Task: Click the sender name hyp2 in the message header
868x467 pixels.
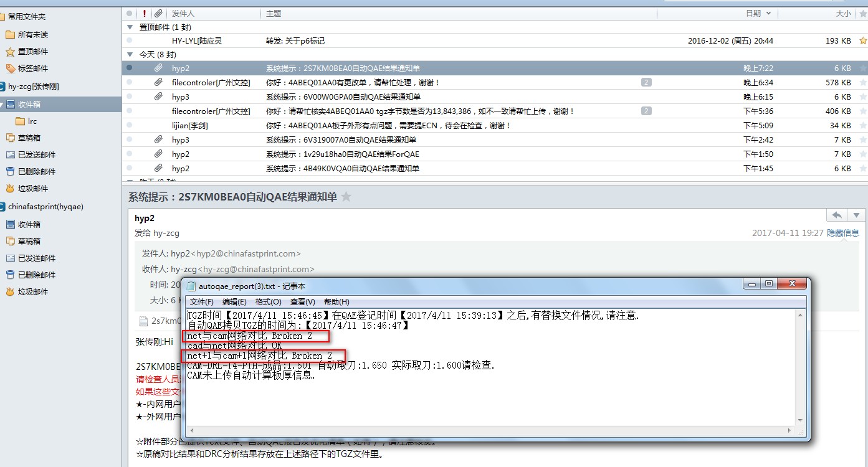Action: (x=145, y=218)
